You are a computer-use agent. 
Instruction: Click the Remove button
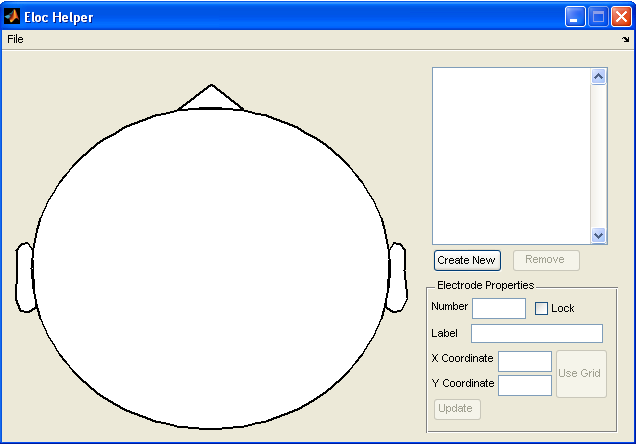[x=546, y=260]
